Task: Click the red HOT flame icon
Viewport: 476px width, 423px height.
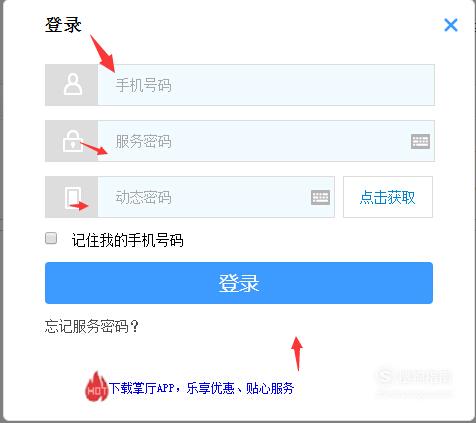Action: coord(96,387)
